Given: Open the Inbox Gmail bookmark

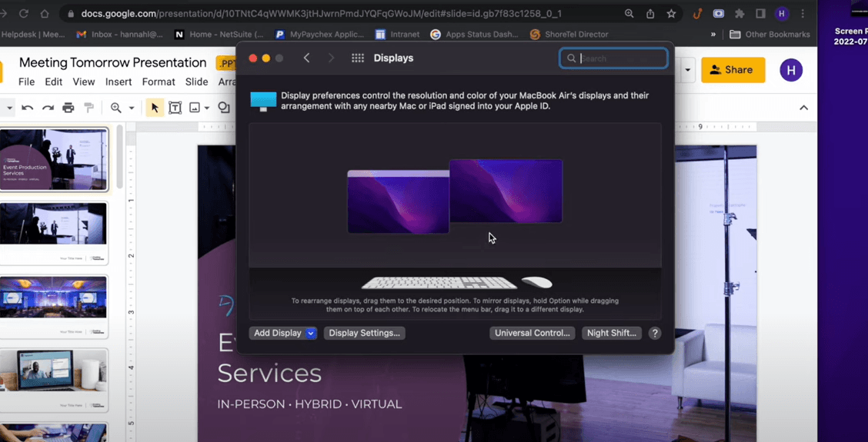Looking at the screenshot, I should (119, 35).
